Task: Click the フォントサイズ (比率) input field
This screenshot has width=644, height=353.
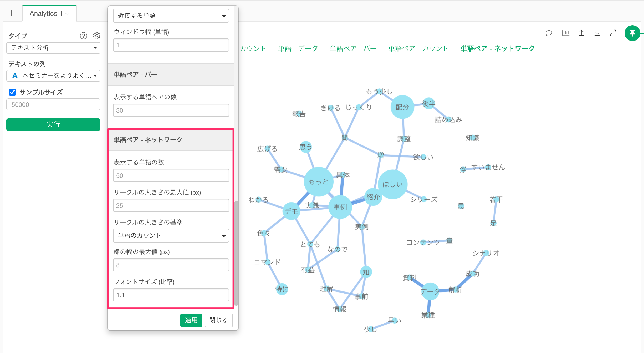Action: pos(171,295)
